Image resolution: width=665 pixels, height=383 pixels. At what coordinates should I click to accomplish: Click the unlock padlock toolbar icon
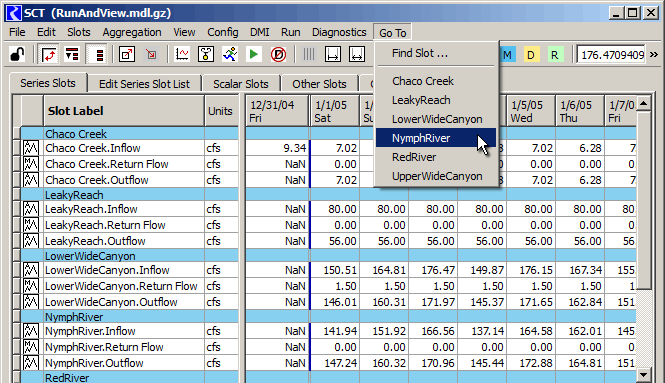click(x=17, y=54)
